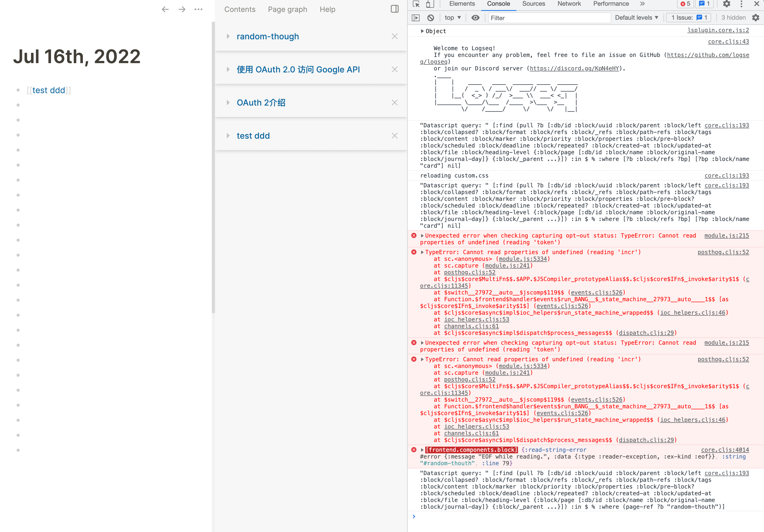Expand the random-though sidebar item
The width and height of the screenshot is (764, 532).
pyautogui.click(x=228, y=36)
